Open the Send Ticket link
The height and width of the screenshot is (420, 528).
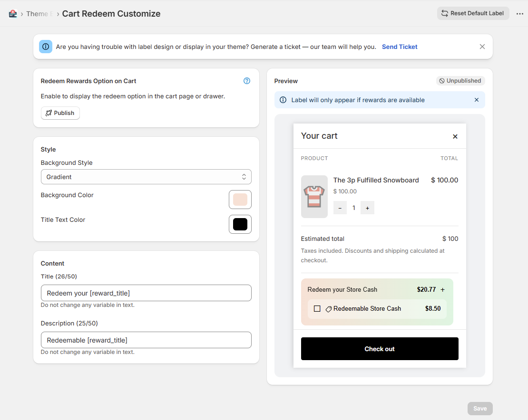[x=400, y=47]
